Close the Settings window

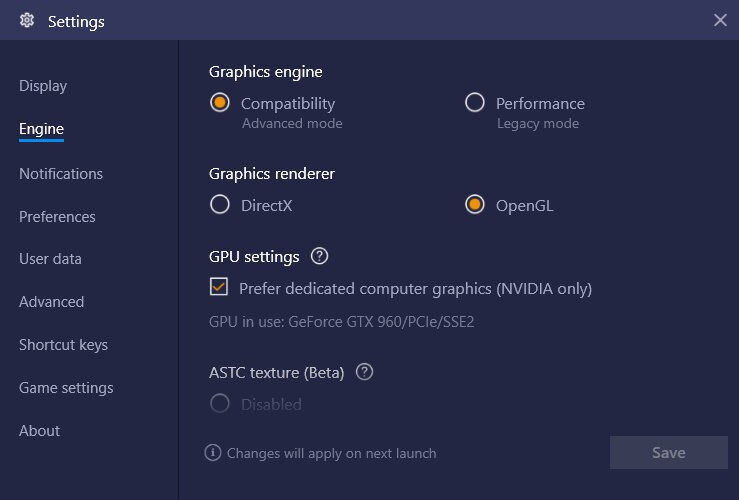click(720, 20)
